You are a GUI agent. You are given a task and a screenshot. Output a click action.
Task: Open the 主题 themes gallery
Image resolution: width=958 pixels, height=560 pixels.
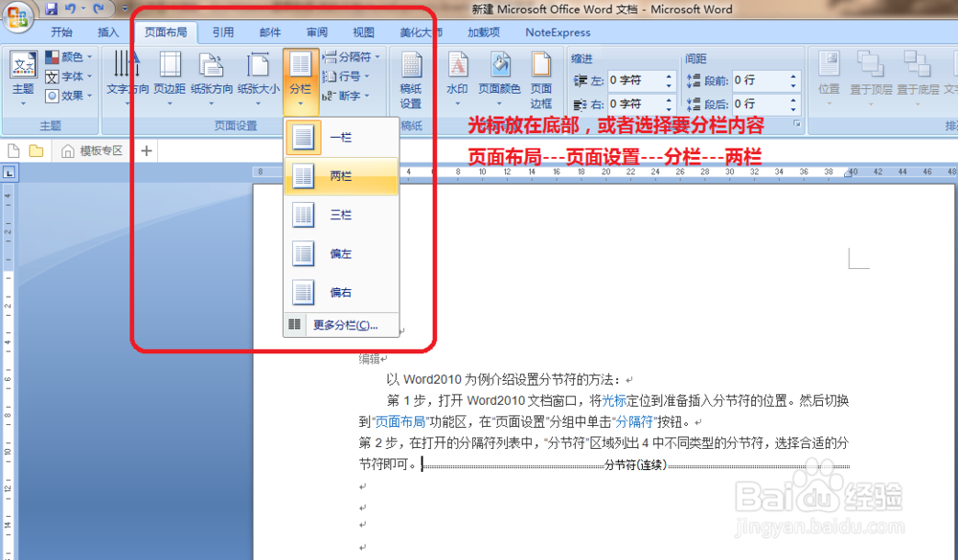coord(23,78)
